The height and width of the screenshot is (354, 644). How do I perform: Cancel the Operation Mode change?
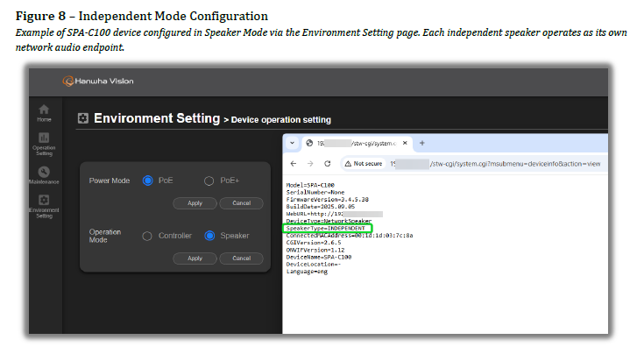(242, 258)
